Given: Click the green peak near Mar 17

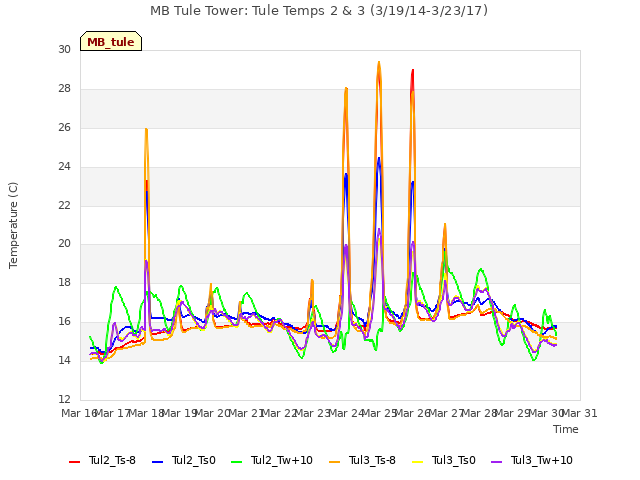Looking at the screenshot, I should coord(116,287).
